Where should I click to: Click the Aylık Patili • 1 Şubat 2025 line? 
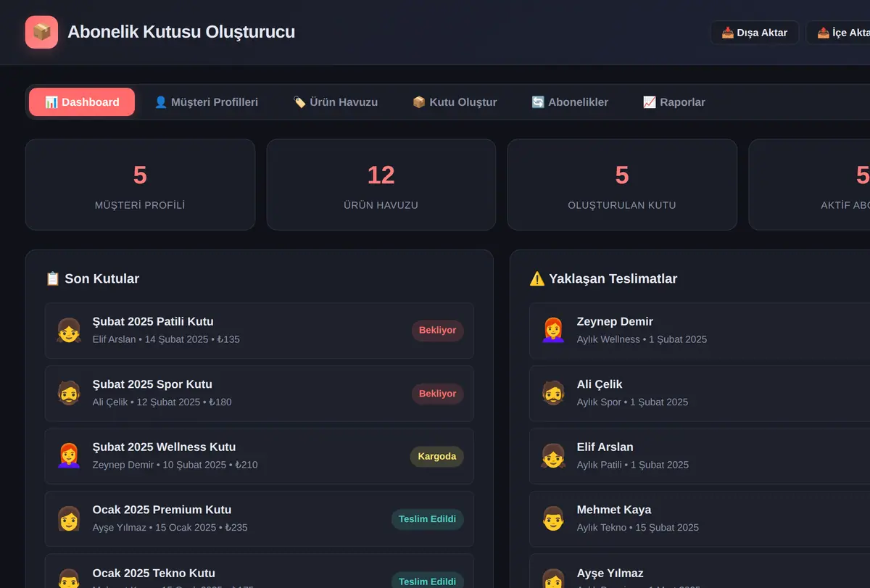click(633, 465)
